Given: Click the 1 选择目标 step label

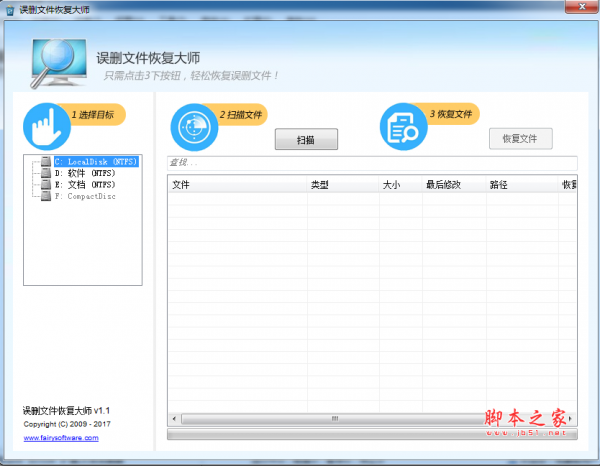Looking at the screenshot, I should 93,115.
